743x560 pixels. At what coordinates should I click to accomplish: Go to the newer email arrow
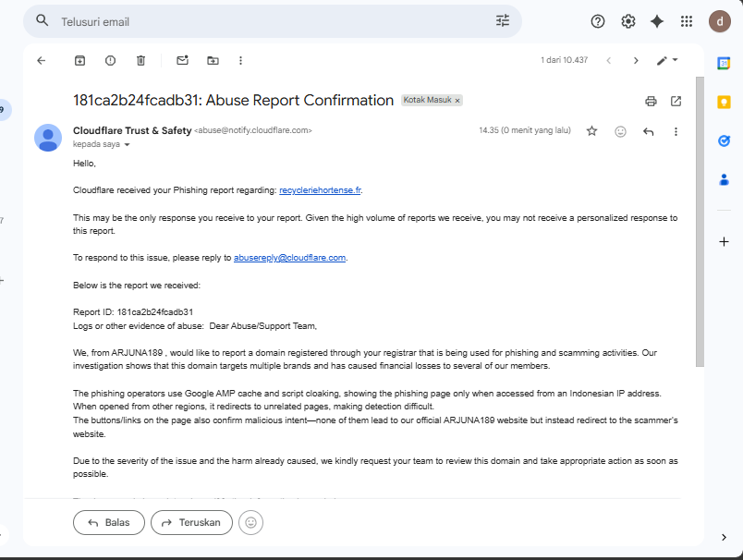[x=609, y=61]
